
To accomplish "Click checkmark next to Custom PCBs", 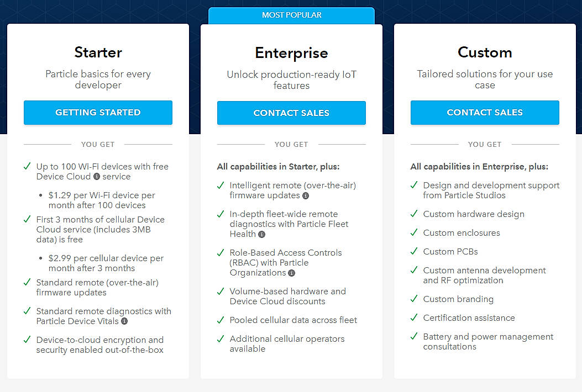I will 414,251.
